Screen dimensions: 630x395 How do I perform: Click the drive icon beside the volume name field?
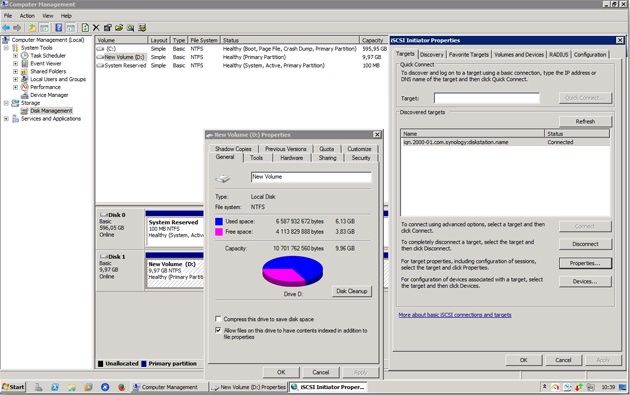point(223,178)
